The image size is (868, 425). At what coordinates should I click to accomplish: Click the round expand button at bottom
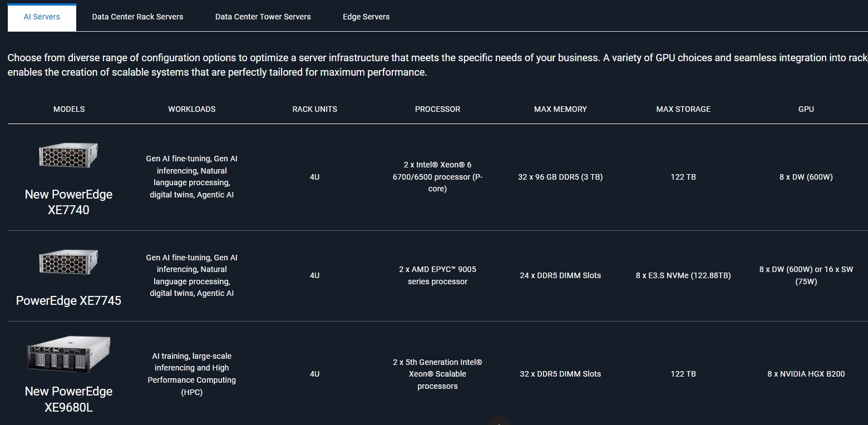click(499, 421)
